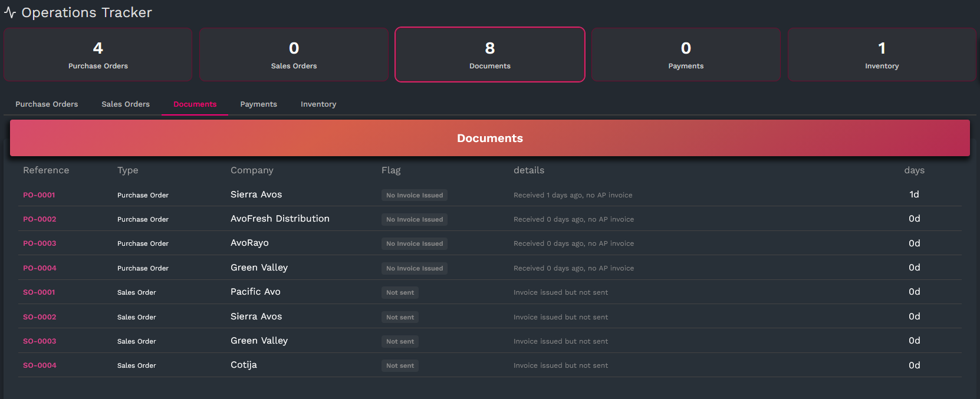Open the Inventory summary card
This screenshot has width=980, height=399.
(882, 54)
